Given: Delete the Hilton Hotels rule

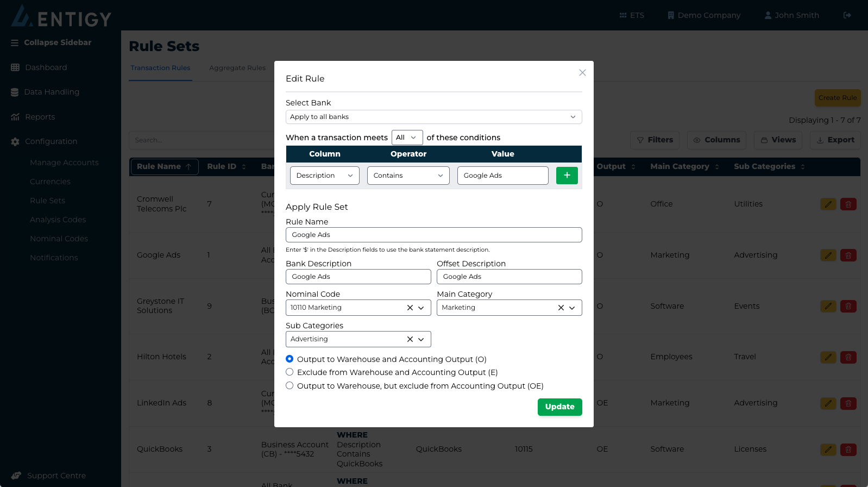Looking at the screenshot, I should (x=848, y=357).
